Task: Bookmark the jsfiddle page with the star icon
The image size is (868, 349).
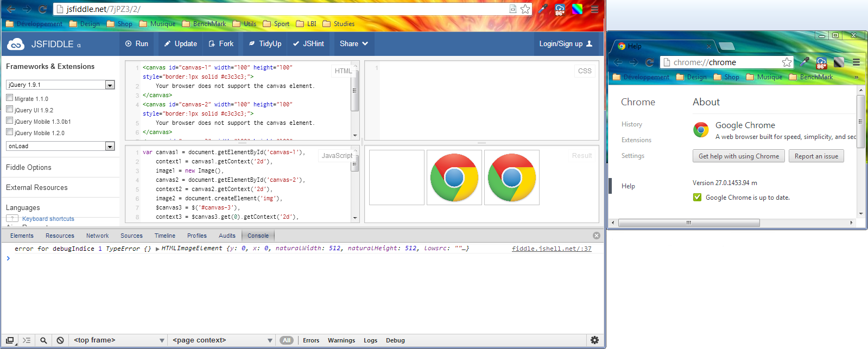Action: click(x=525, y=9)
